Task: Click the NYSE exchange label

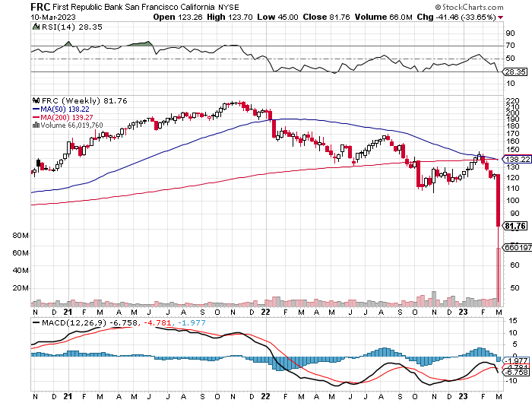Action: click(x=229, y=8)
